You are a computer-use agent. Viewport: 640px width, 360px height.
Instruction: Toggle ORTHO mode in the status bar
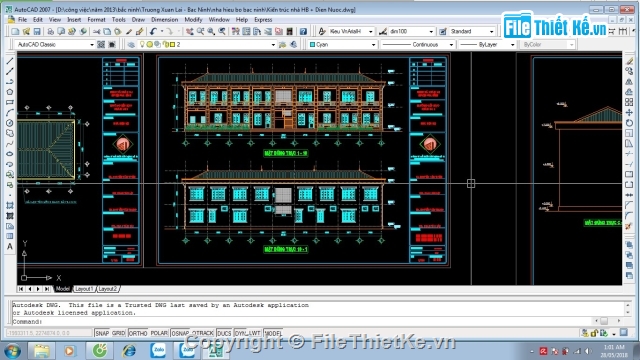138,333
